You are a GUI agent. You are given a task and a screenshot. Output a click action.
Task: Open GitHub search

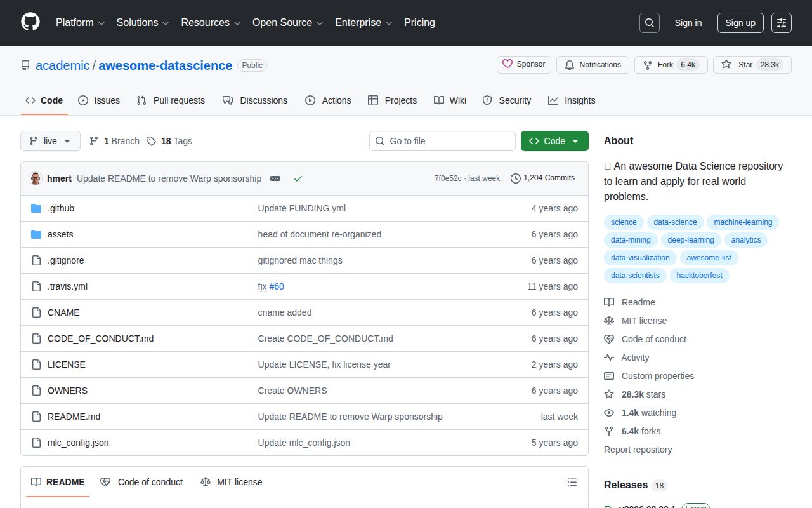click(x=649, y=22)
